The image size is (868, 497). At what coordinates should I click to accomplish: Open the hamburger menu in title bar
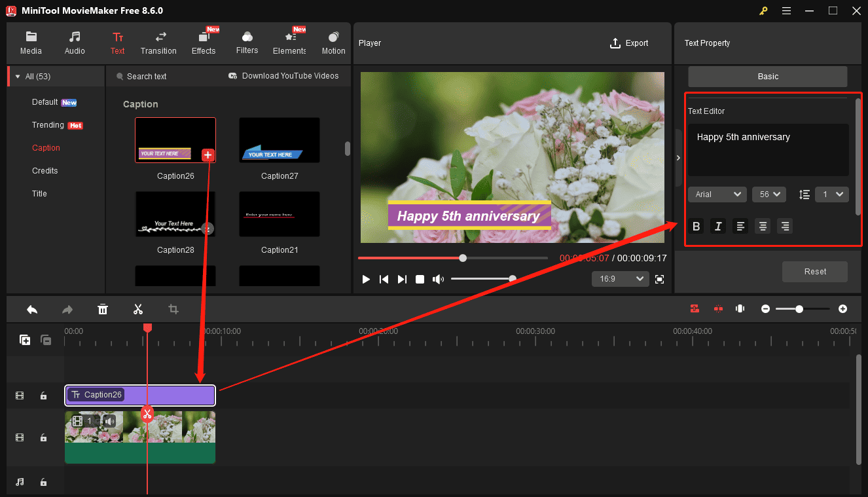coord(786,11)
